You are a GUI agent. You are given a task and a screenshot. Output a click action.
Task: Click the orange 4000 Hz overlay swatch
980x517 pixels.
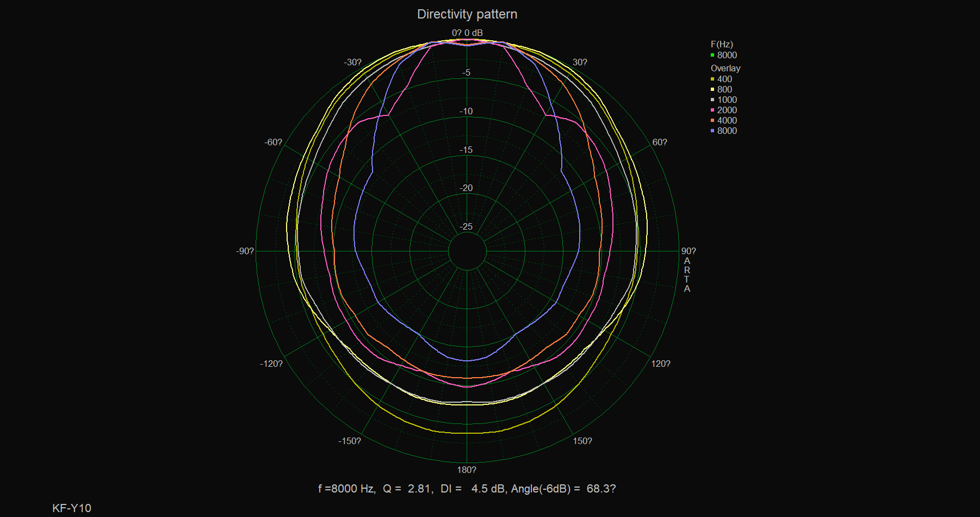pos(712,120)
